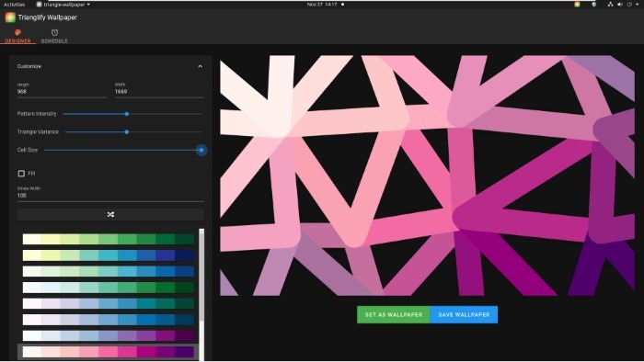Click the Stroke Width input field
Image resolution: width=644 pixels, height=362 pixels.
point(110,196)
